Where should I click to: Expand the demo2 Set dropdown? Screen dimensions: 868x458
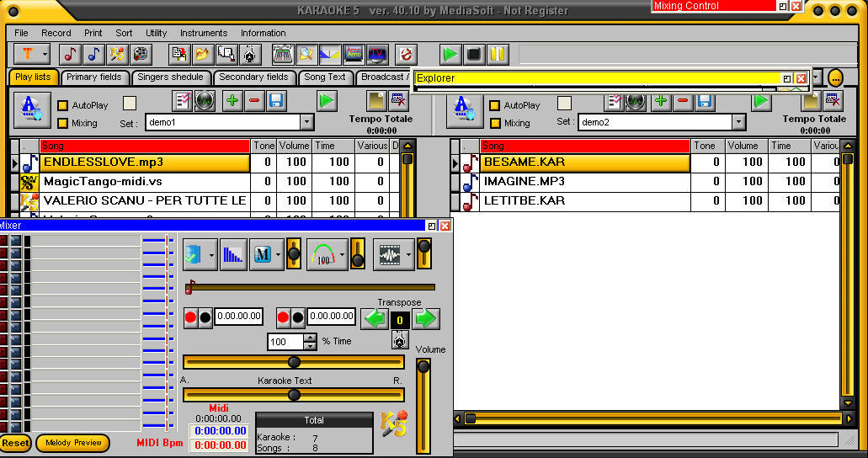(x=738, y=122)
